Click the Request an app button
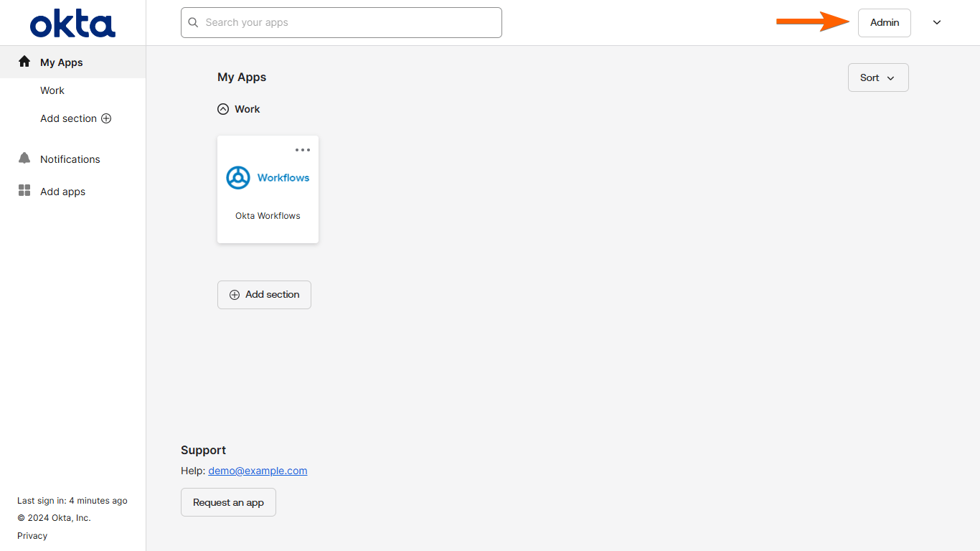The image size is (980, 551). pos(228,502)
